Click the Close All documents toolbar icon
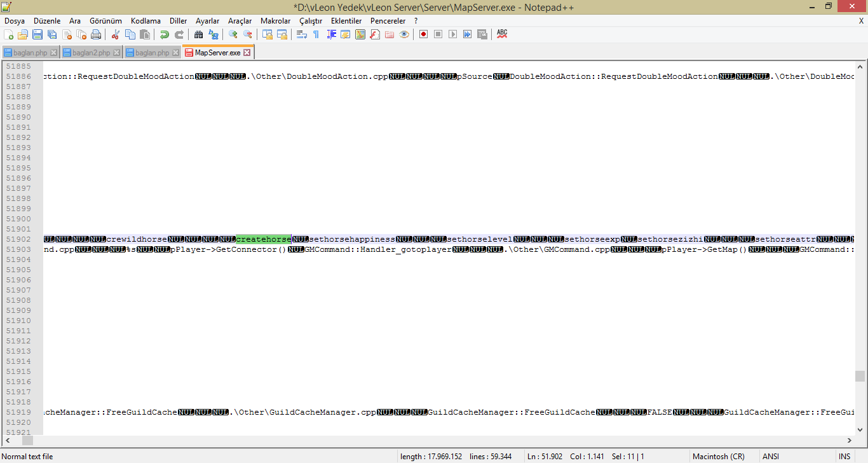Image resolution: width=868 pixels, height=463 pixels. [81, 34]
